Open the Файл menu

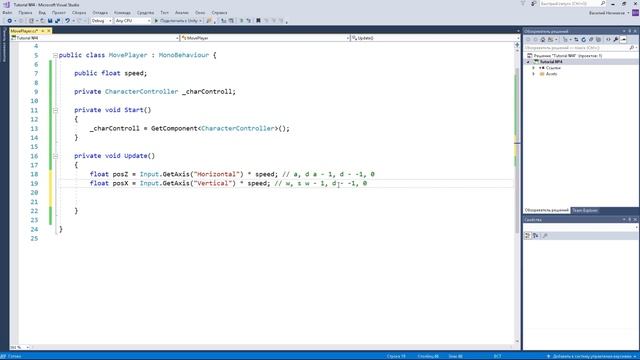(7, 13)
